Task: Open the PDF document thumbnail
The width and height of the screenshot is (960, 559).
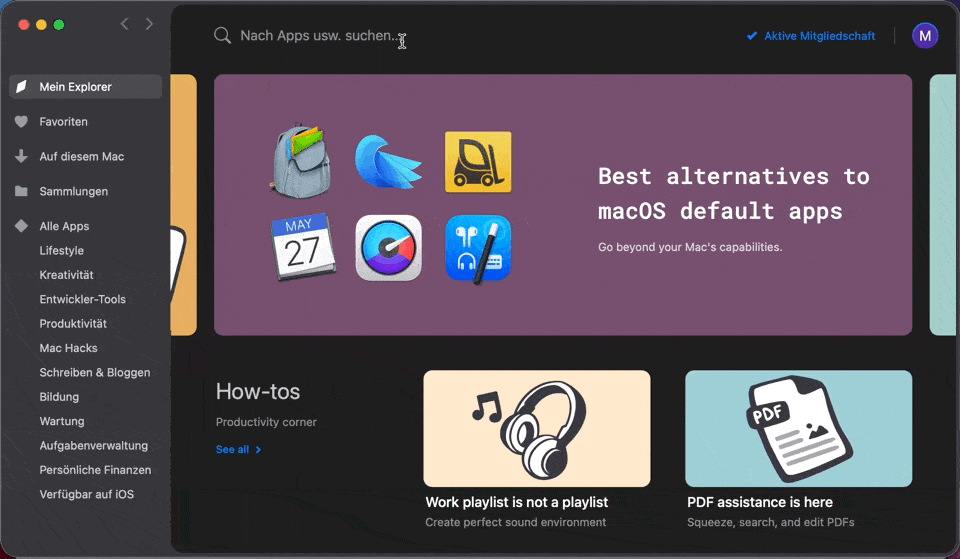Action: click(798, 429)
